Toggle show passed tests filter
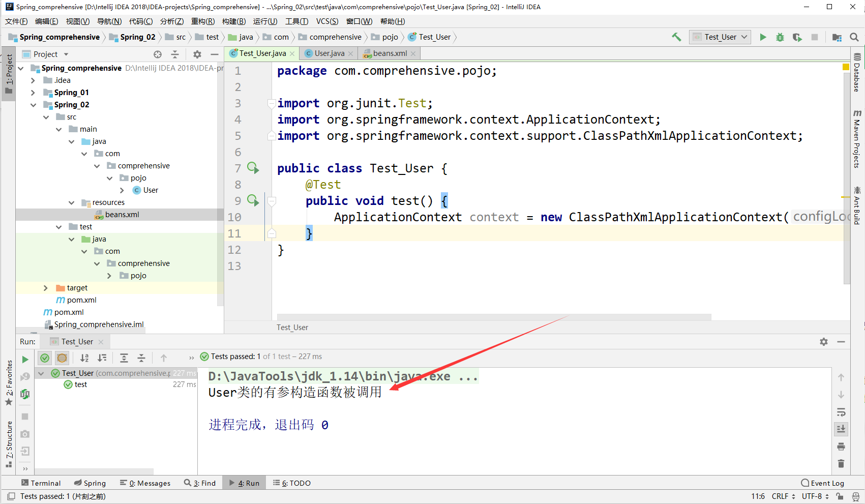865x504 pixels. click(45, 358)
